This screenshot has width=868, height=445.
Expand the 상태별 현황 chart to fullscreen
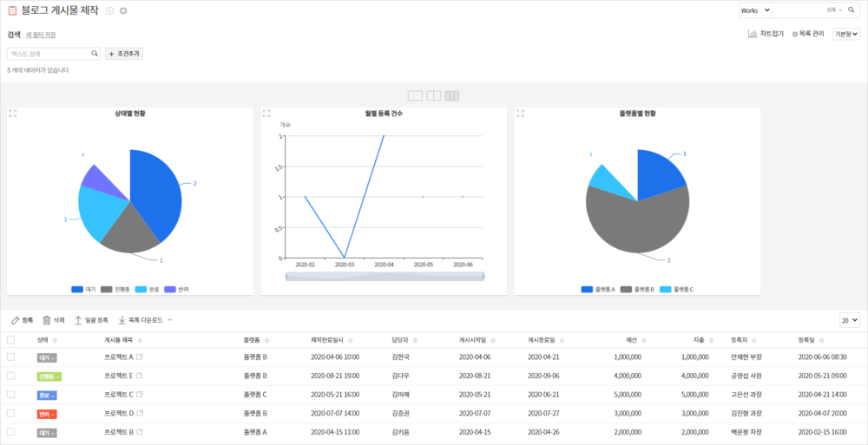point(13,113)
